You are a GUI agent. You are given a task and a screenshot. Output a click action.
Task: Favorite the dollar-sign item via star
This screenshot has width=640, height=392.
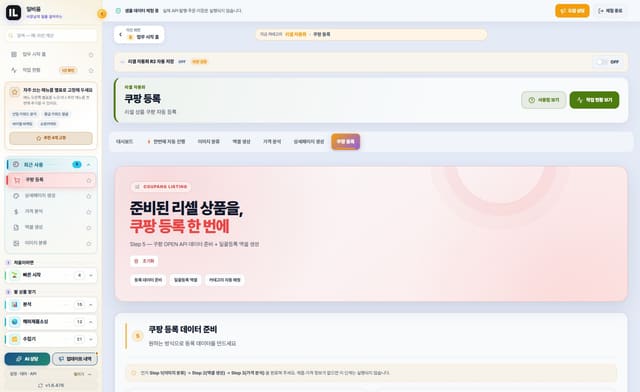(89, 212)
